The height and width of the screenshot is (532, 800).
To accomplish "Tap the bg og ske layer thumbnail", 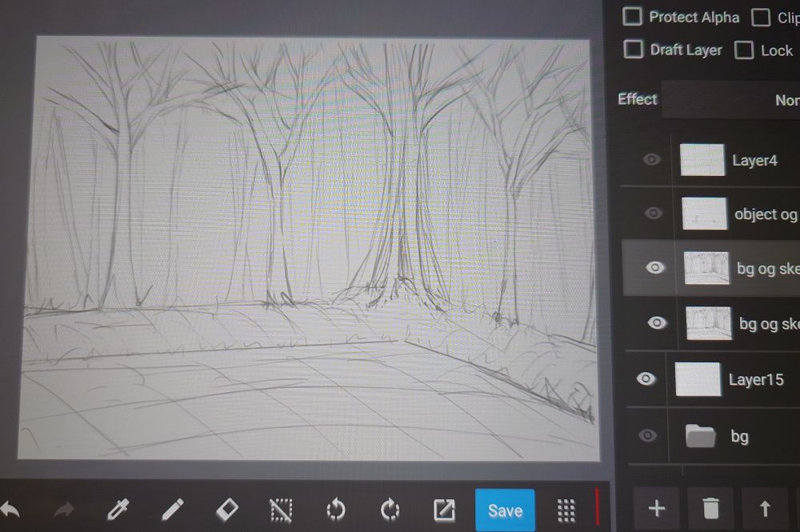I will tap(705, 268).
